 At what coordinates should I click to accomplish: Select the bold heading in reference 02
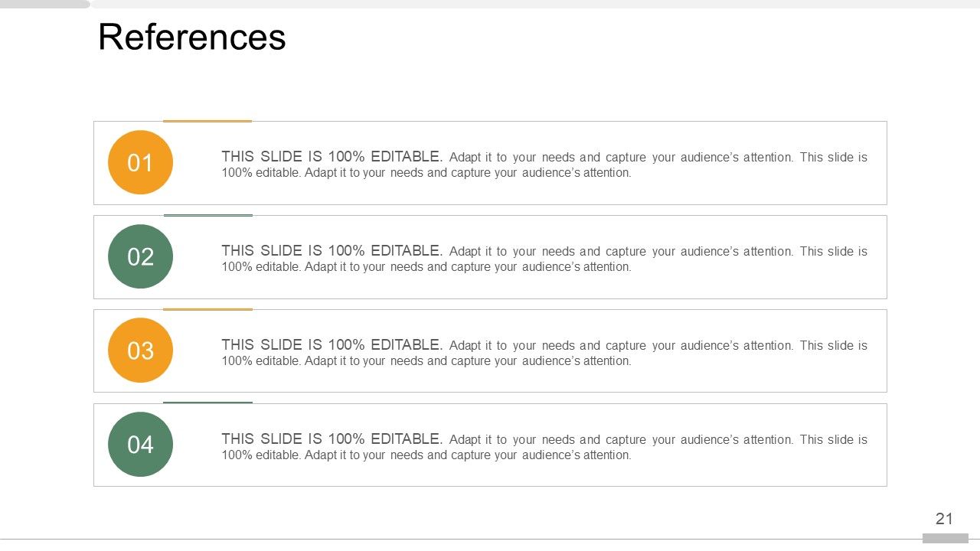pyautogui.click(x=332, y=250)
